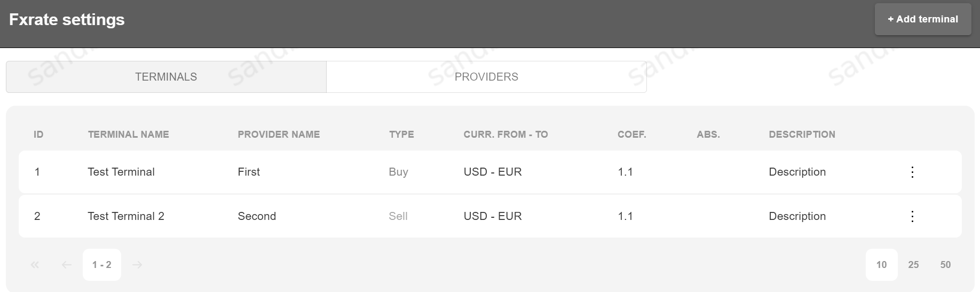Select the Test Terminal 2 row name

126,216
